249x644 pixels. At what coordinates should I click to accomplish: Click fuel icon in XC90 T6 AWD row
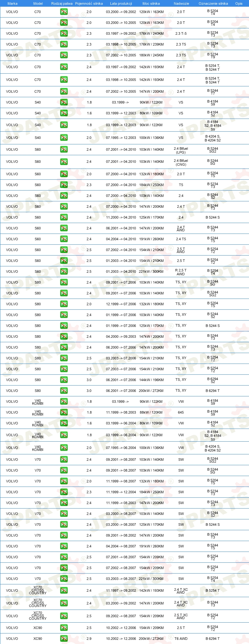(x=64, y=639)
